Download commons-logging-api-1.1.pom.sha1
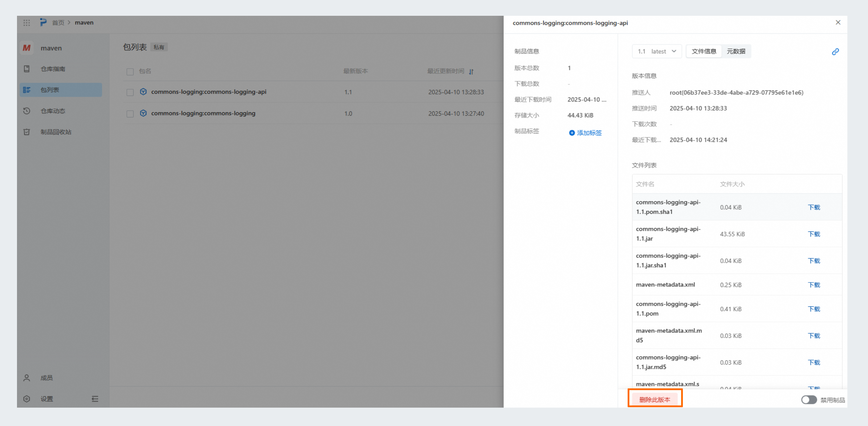This screenshot has height=426, width=868. pyautogui.click(x=814, y=207)
